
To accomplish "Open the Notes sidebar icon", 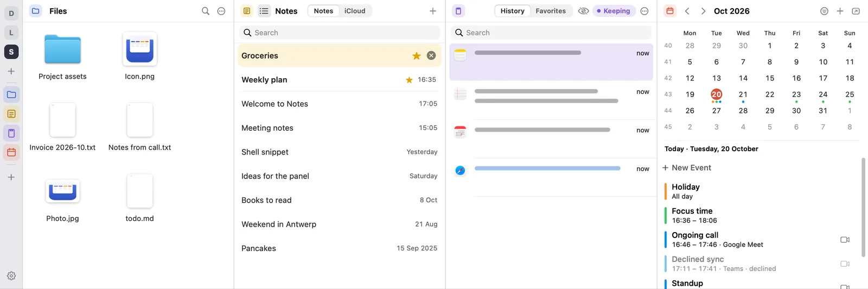I will click(11, 114).
